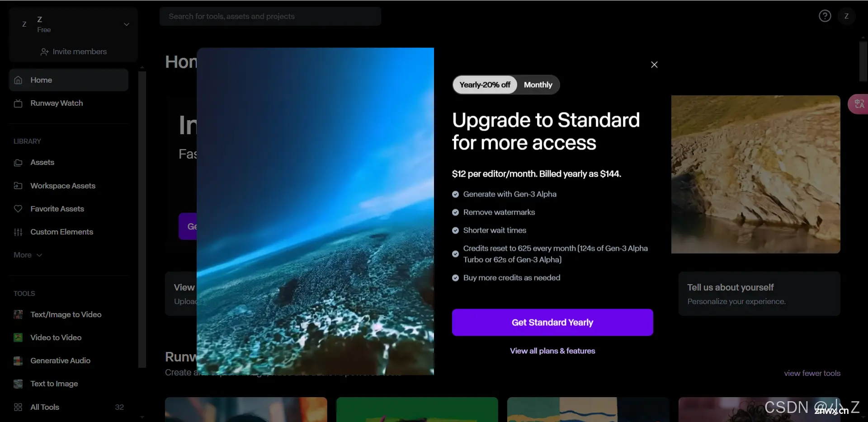
Task: Open Favorite Assets
Action: coord(69,209)
